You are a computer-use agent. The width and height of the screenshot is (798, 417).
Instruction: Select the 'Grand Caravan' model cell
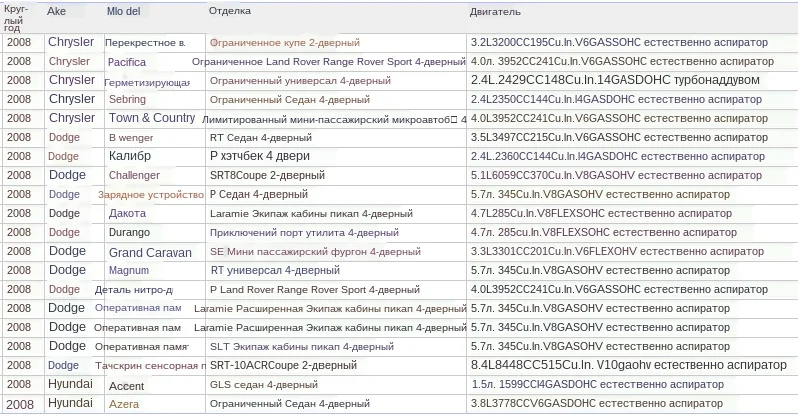coord(150,253)
